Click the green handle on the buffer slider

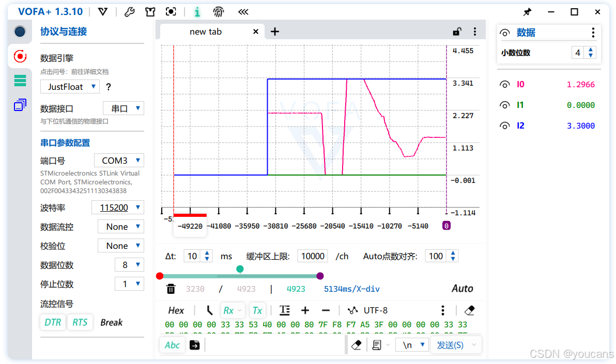point(240,269)
